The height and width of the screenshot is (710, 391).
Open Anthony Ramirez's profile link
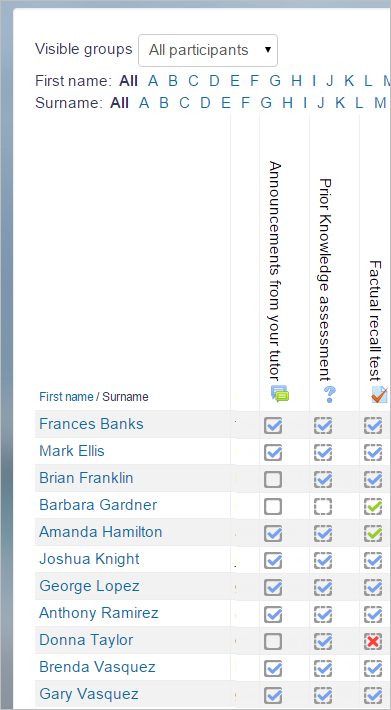point(99,613)
